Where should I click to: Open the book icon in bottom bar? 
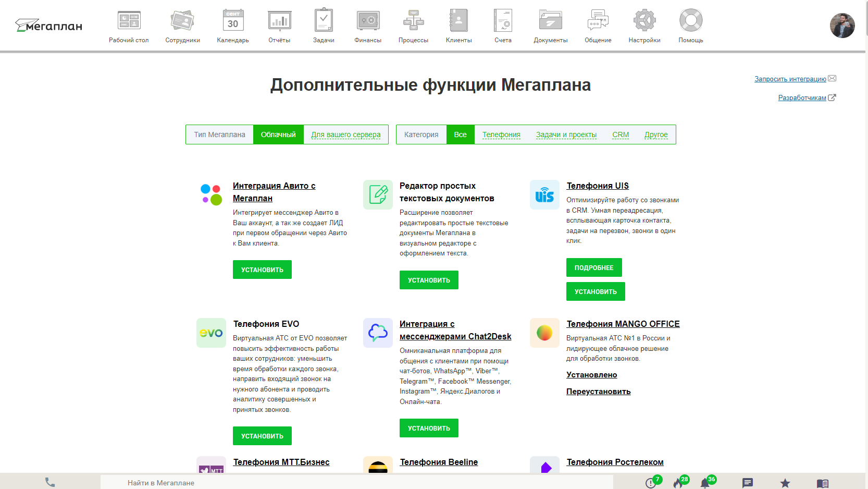point(823,483)
